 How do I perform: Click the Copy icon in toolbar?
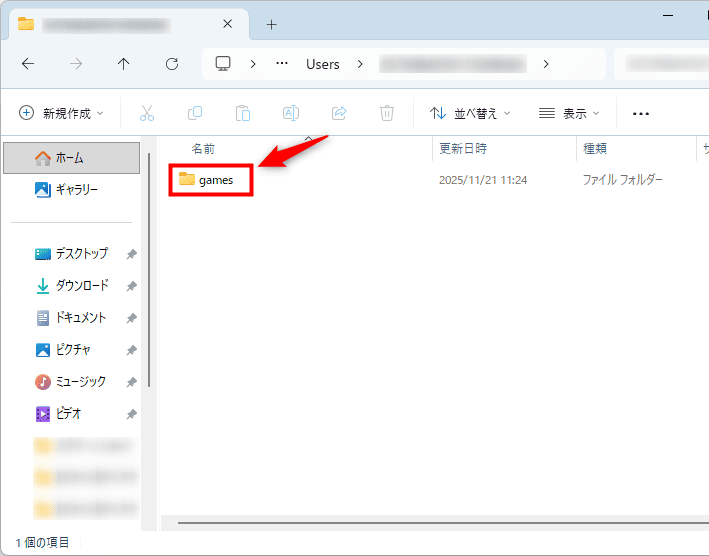[195, 113]
